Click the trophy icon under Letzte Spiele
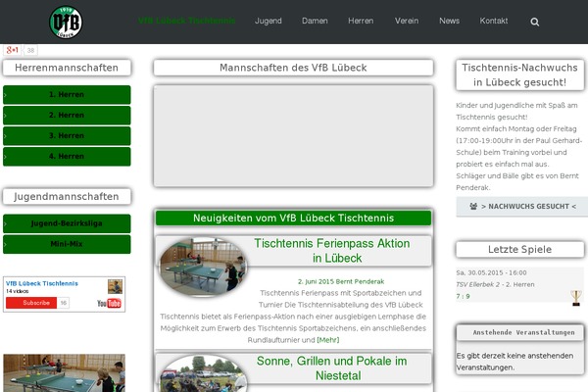This screenshot has height=392, width=588. 576,298
